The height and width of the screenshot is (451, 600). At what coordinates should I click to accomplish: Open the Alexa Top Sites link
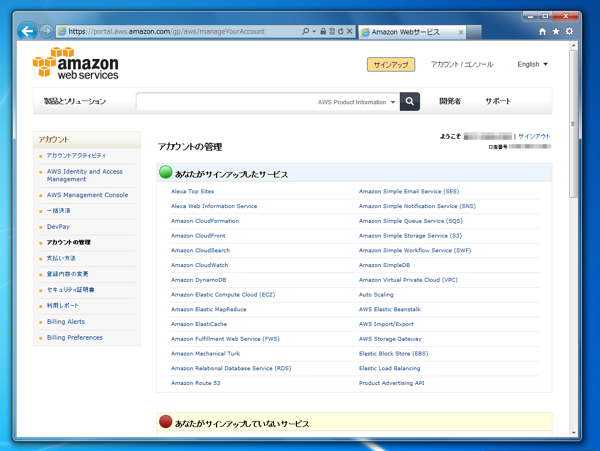pyautogui.click(x=192, y=191)
